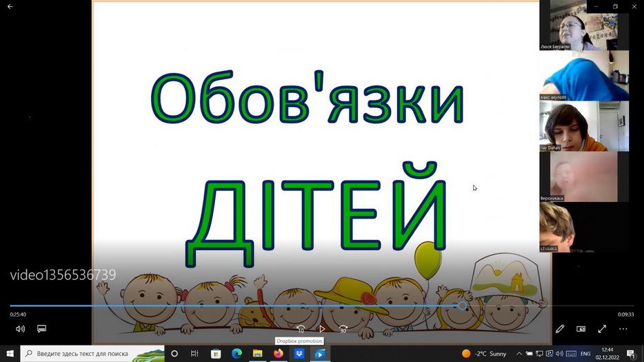Mute the video using the volume icon

(x=20, y=329)
